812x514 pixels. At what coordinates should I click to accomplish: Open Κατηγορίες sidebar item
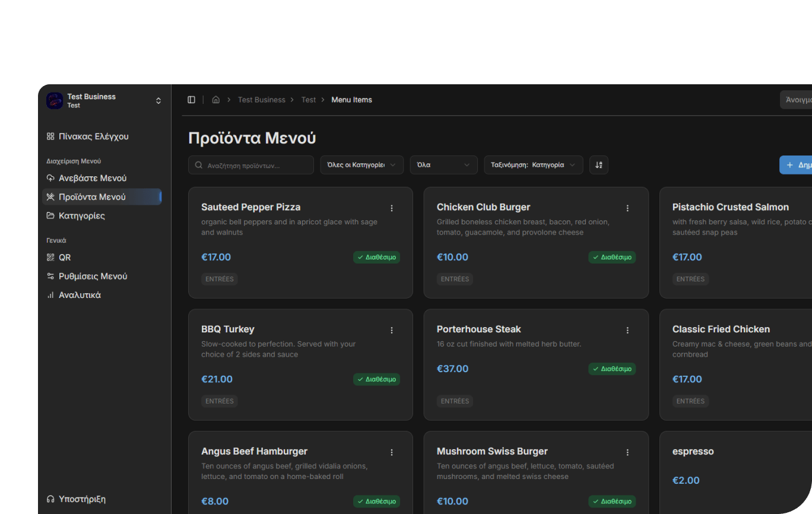(102, 215)
